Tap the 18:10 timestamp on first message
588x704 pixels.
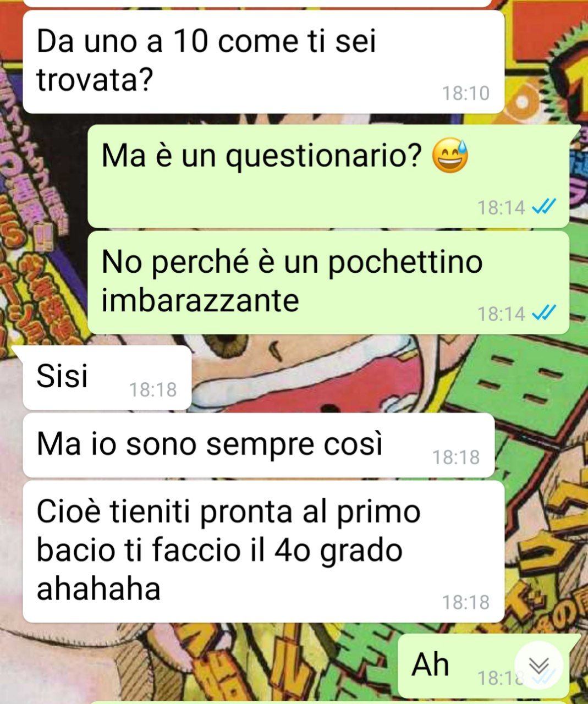pyautogui.click(x=466, y=94)
